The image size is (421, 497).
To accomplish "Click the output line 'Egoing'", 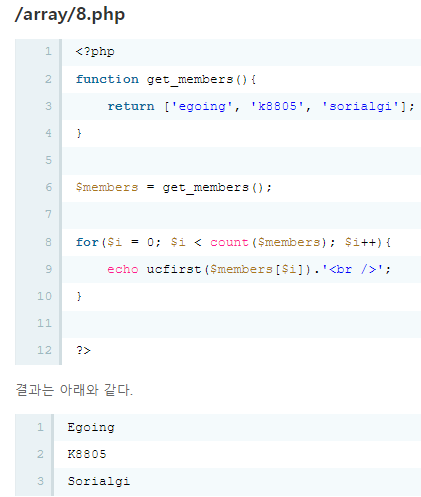I will pos(91,428).
